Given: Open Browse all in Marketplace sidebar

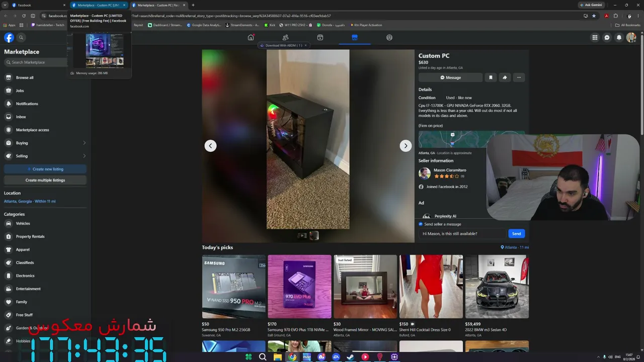Looking at the screenshot, I should coord(45,77).
